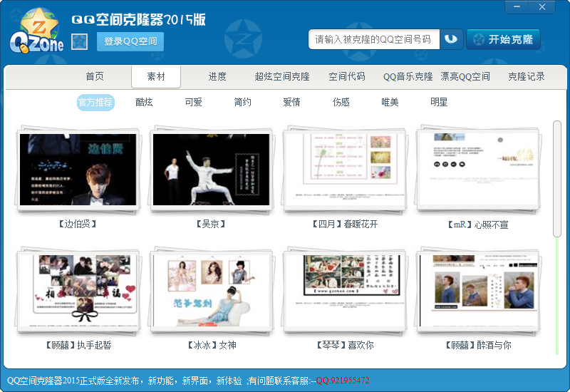Choose the 酷炫 category
Viewport: 570px width, 392px height.
[x=144, y=102]
